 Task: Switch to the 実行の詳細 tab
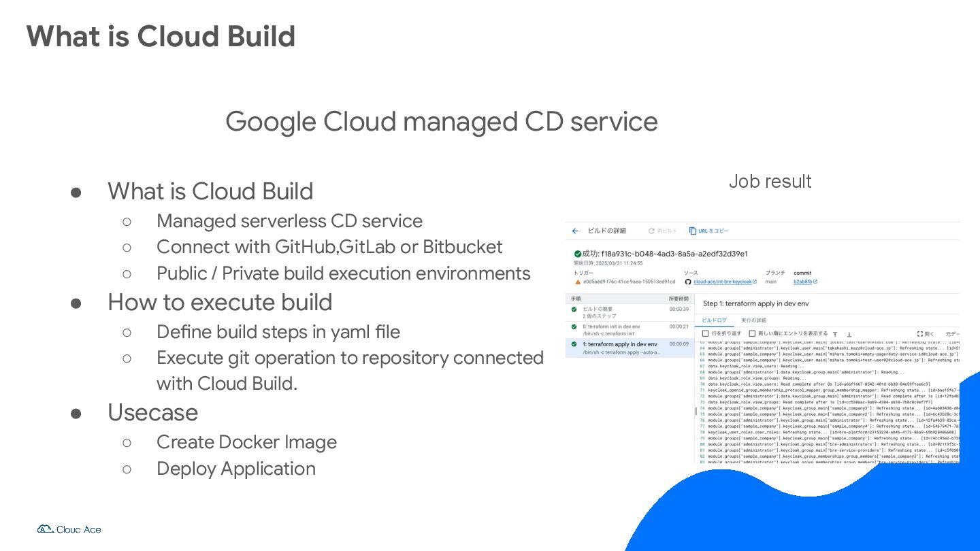point(753,320)
